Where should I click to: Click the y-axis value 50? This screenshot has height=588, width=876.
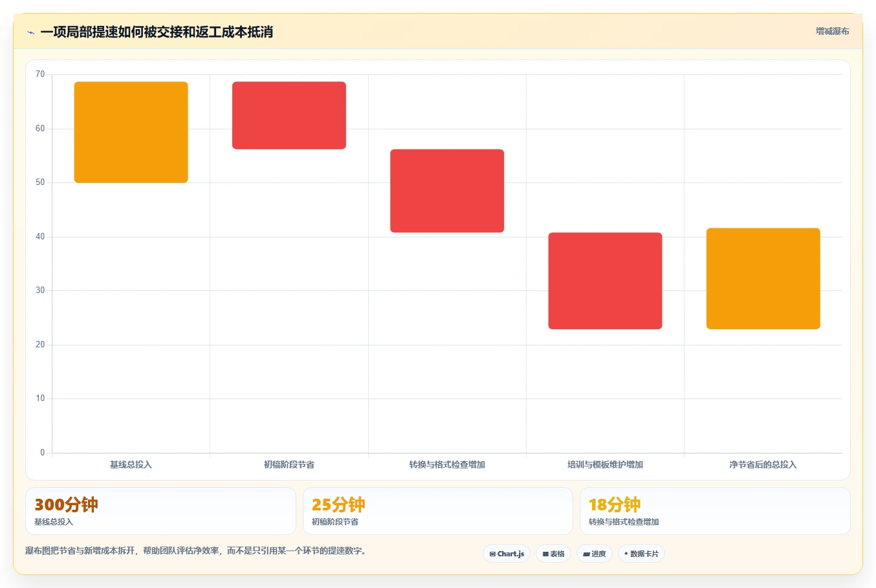click(x=40, y=182)
